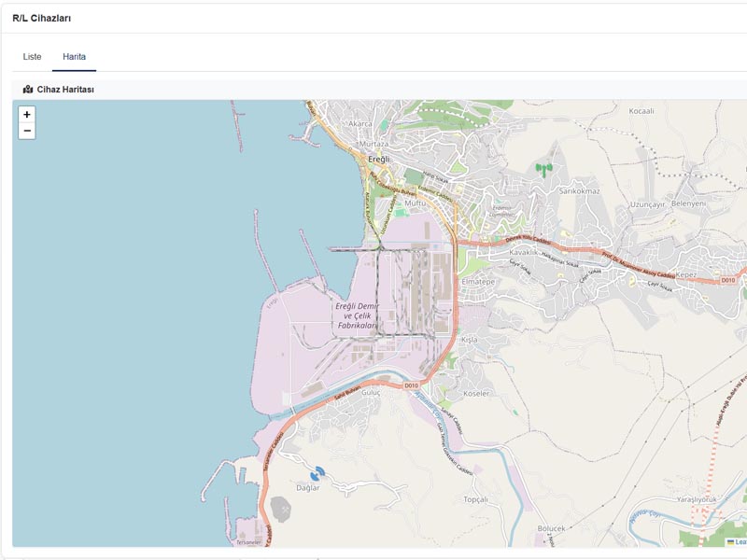The width and height of the screenshot is (747, 560).
Task: Click the Uzunçayır place label
Action: point(647,204)
